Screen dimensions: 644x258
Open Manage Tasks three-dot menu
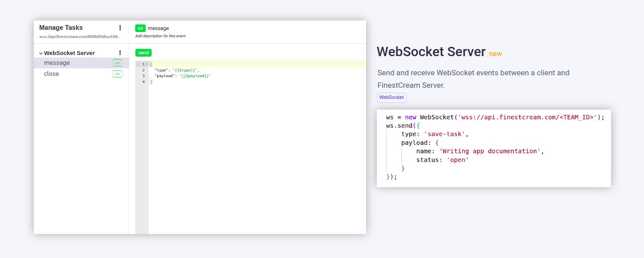click(x=120, y=28)
